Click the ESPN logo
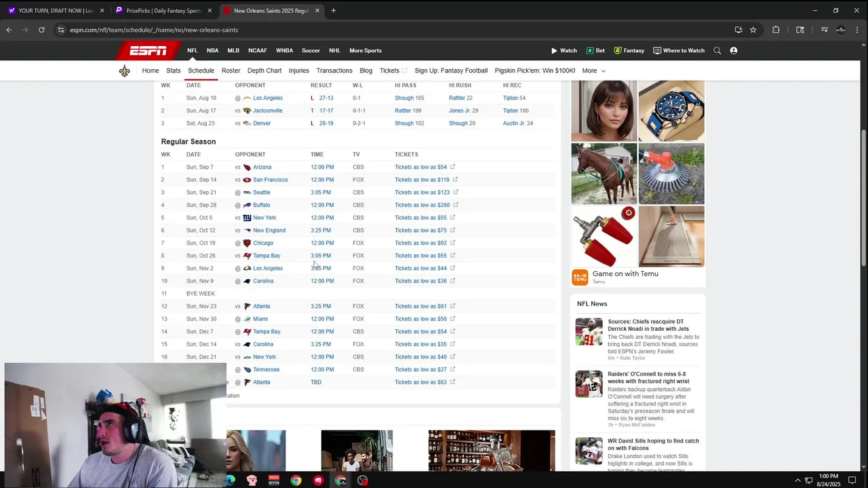868x488 pixels. click(x=149, y=51)
